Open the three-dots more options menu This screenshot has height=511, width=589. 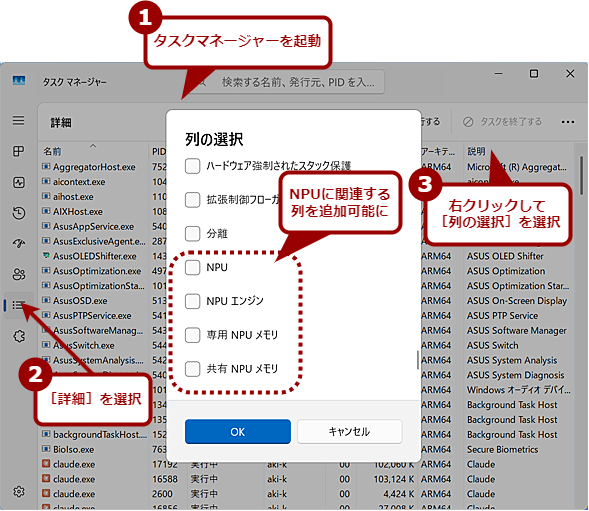pos(568,122)
